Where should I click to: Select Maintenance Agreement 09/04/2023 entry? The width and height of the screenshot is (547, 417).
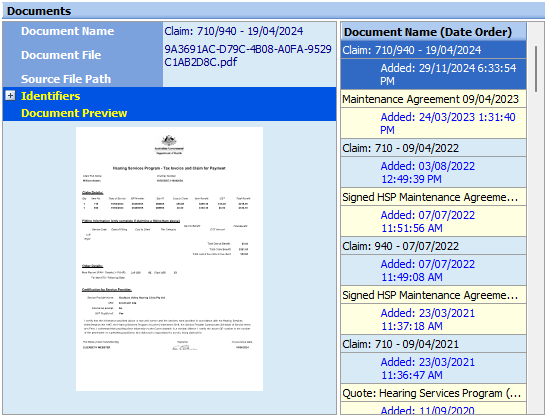point(434,99)
